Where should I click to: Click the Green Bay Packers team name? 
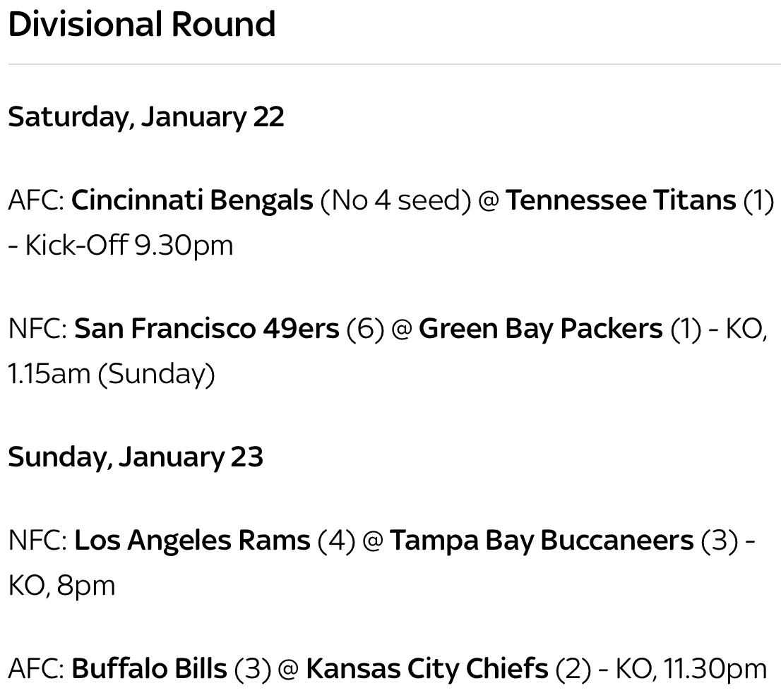[541, 330]
